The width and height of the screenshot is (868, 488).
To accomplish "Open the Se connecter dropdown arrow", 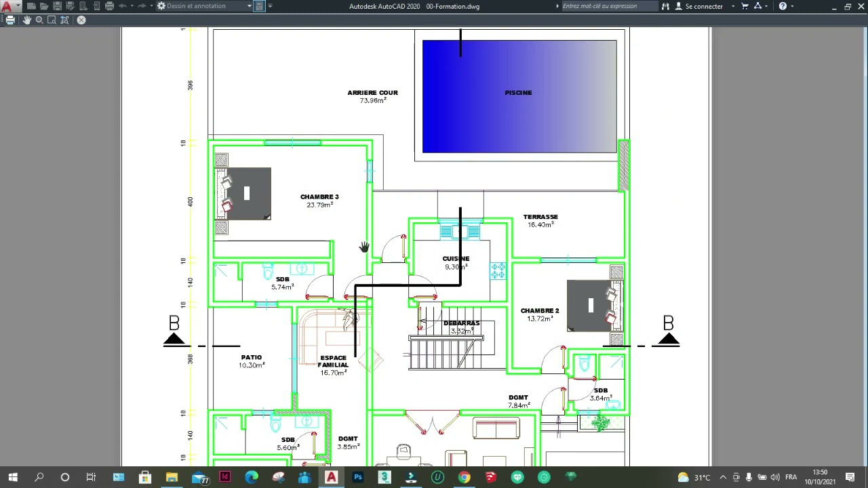I will click(733, 6).
